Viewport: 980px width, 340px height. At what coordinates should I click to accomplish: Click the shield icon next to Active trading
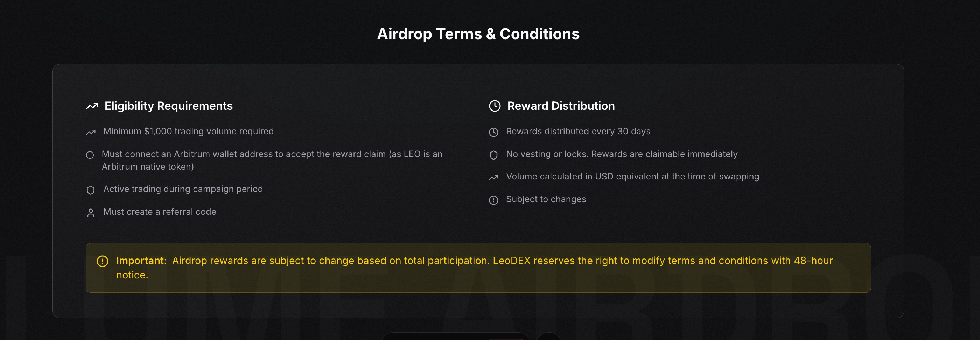coord(91,190)
